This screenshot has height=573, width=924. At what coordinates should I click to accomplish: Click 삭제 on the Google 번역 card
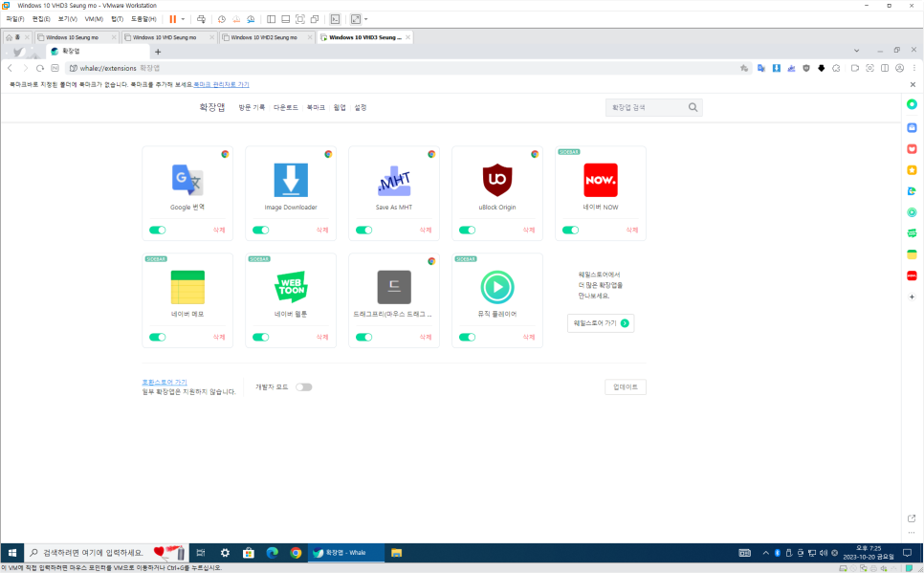[219, 230]
